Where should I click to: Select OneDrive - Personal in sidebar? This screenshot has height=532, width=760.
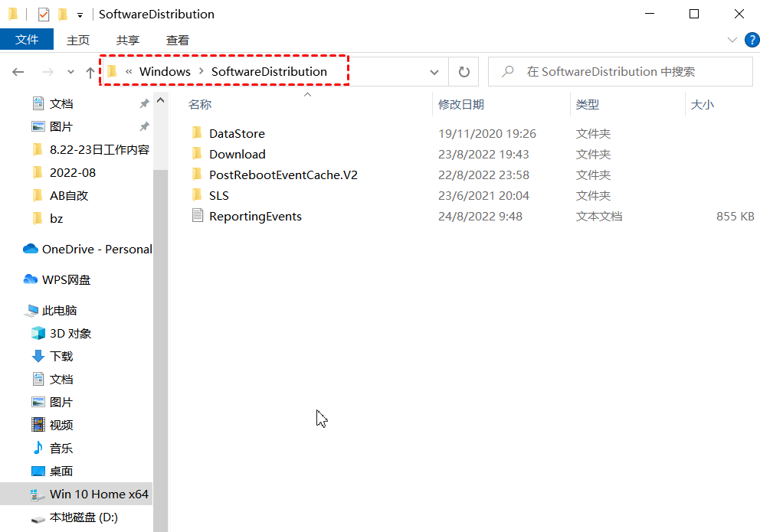(97, 250)
